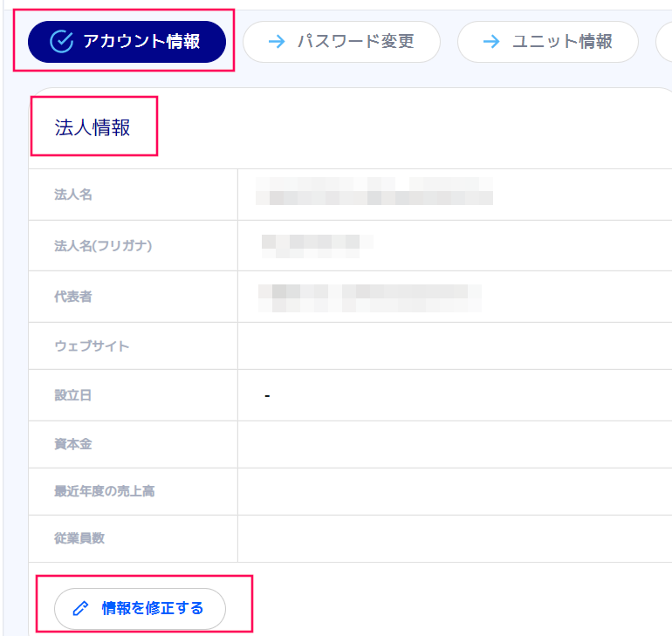Click the 最近年度の売上高 row label
The image size is (672, 636).
coord(105,491)
